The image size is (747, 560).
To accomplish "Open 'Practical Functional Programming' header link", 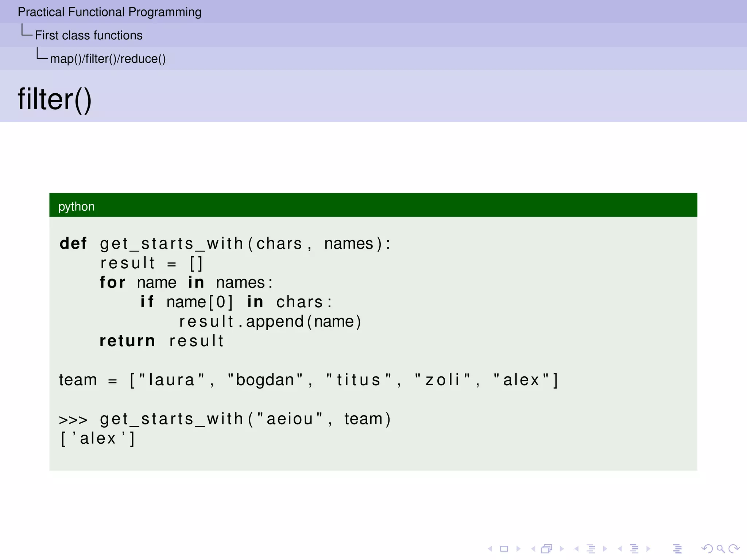I will (109, 12).
